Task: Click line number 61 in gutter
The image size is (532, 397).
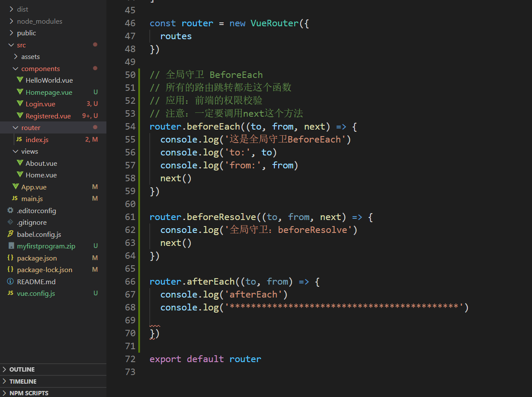Action: point(130,217)
